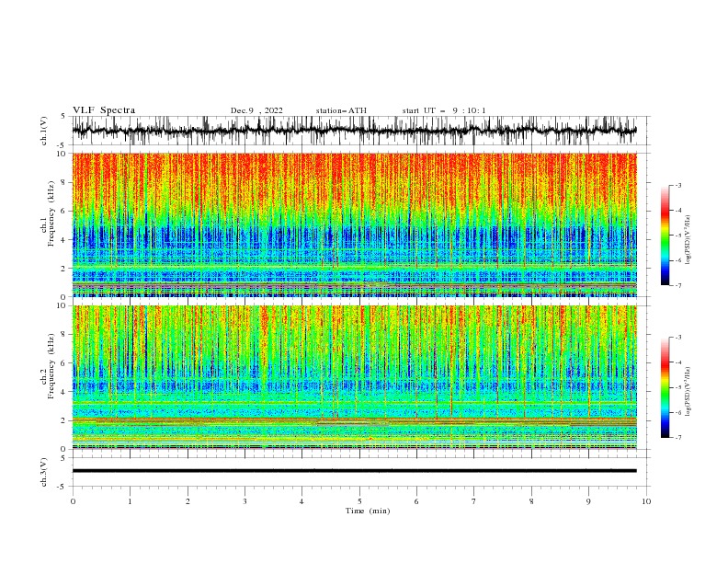Click the "-7" tick on ch.1 colorbar
This screenshot has height=563, width=728.
tap(678, 285)
